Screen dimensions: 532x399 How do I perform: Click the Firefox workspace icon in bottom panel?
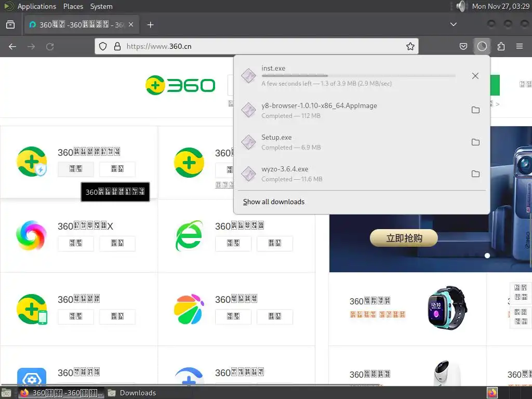tap(492, 393)
